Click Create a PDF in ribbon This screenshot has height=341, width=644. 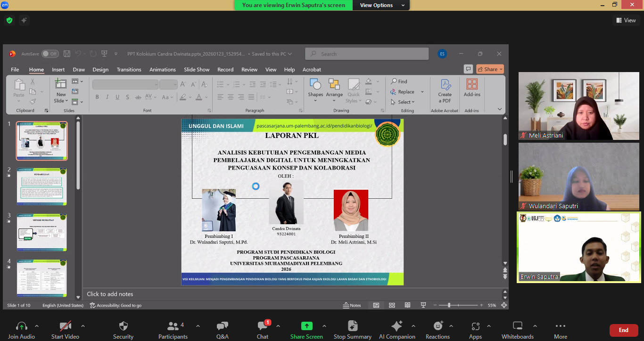pyautogui.click(x=445, y=91)
